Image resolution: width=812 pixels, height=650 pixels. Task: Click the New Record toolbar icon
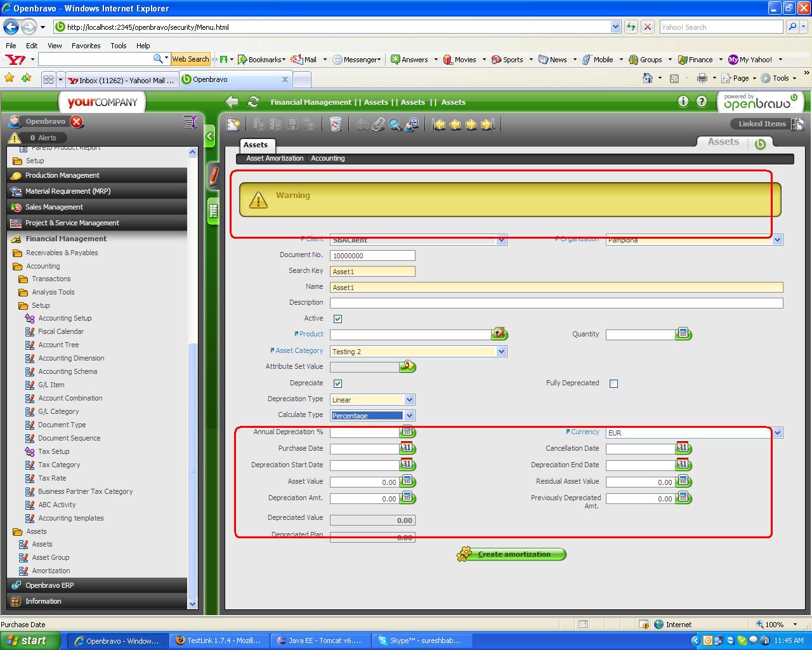(233, 124)
